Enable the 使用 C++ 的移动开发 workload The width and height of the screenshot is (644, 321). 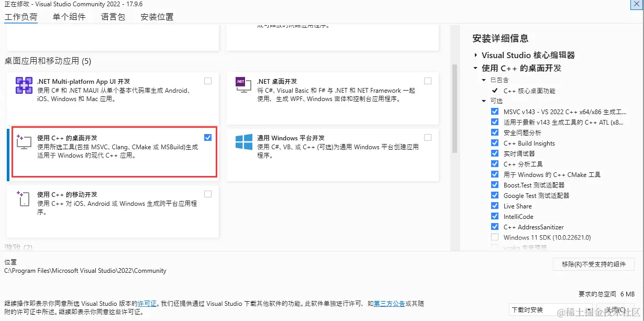point(208,194)
